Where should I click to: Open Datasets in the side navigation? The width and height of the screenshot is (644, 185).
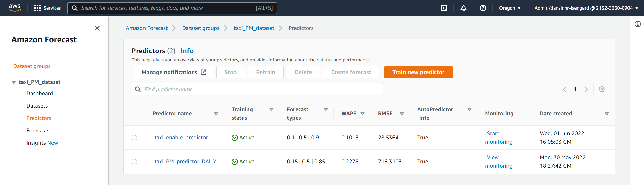(37, 106)
